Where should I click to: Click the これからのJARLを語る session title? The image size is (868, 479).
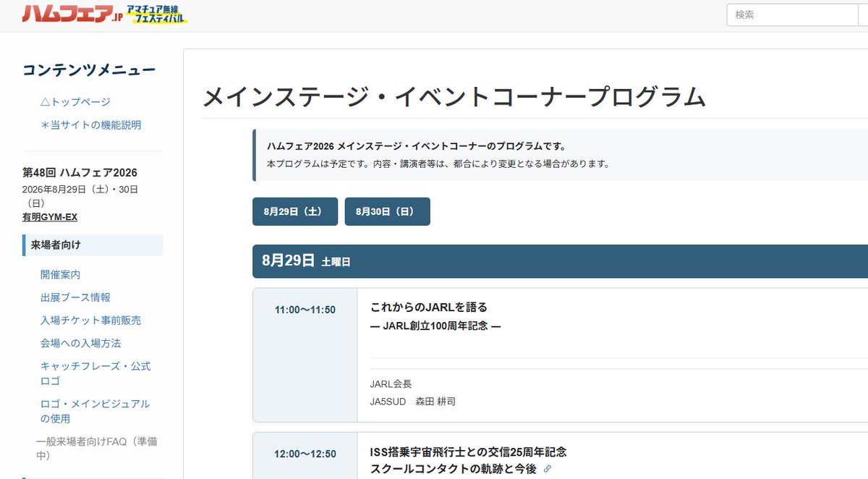point(429,307)
